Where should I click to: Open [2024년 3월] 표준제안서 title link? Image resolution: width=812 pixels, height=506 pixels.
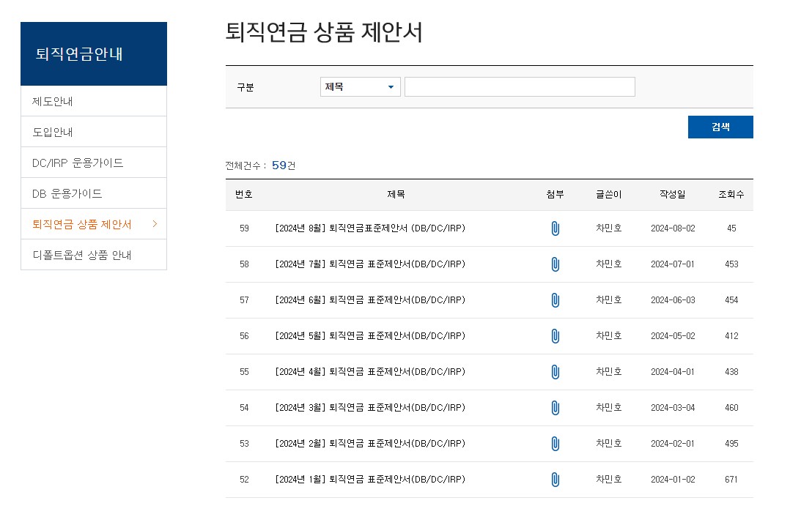click(370, 408)
